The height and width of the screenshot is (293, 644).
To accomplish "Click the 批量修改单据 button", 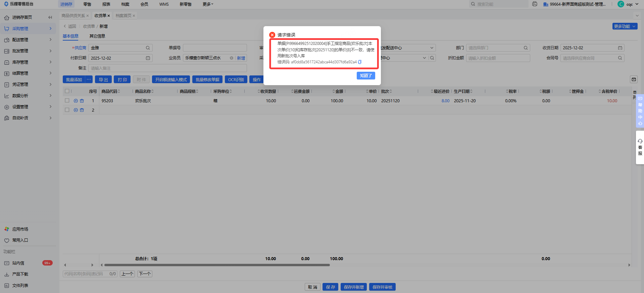I will [207, 79].
